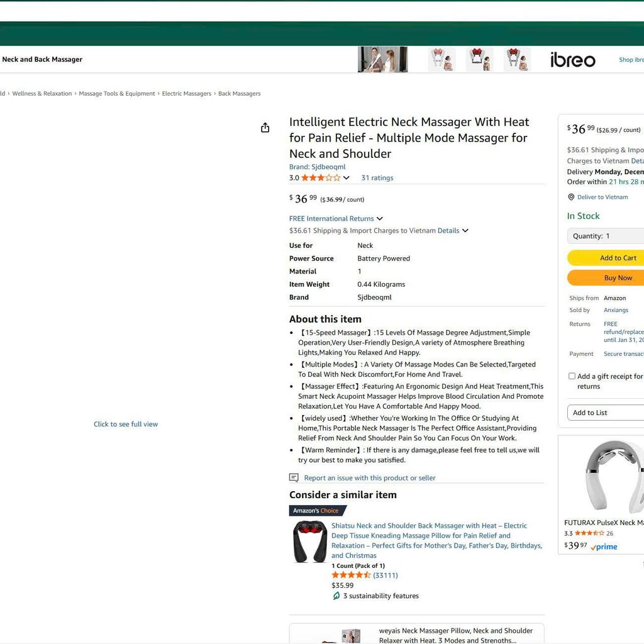The image size is (644, 644).
Task: Click to see full view link
Action: [x=126, y=425]
